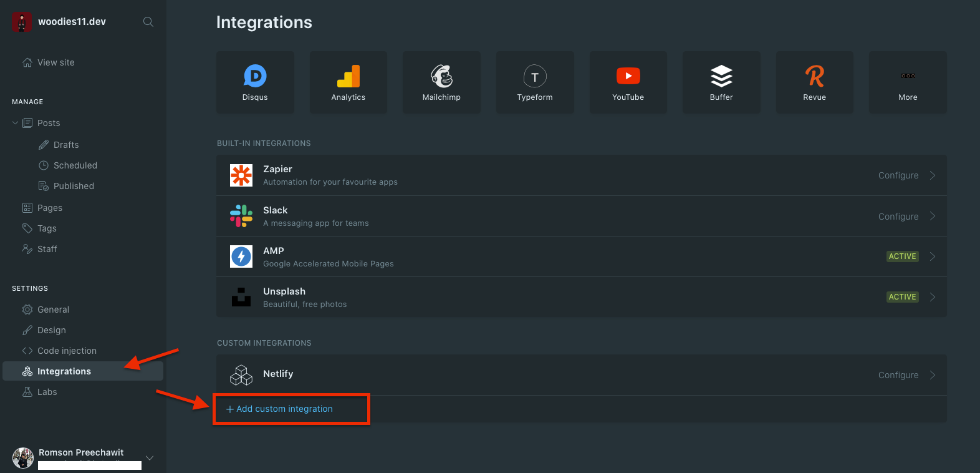Click the Netlify custom integration cube icon
980x473 pixels.
coord(241,375)
